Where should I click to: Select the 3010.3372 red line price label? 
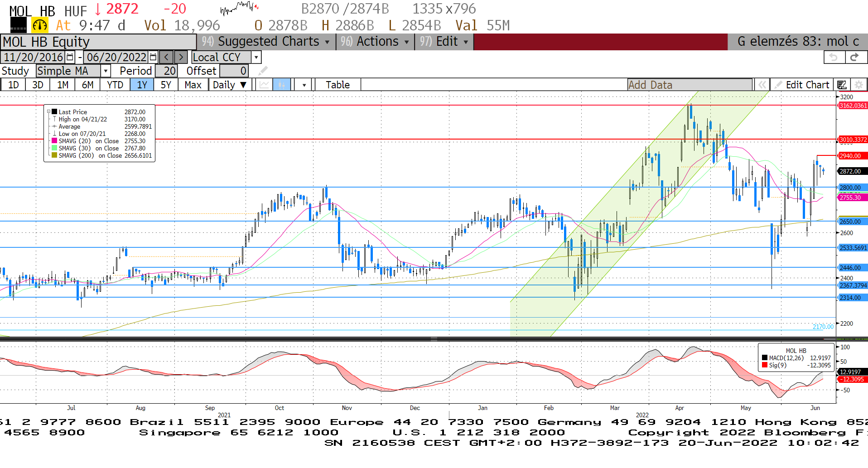[853, 140]
